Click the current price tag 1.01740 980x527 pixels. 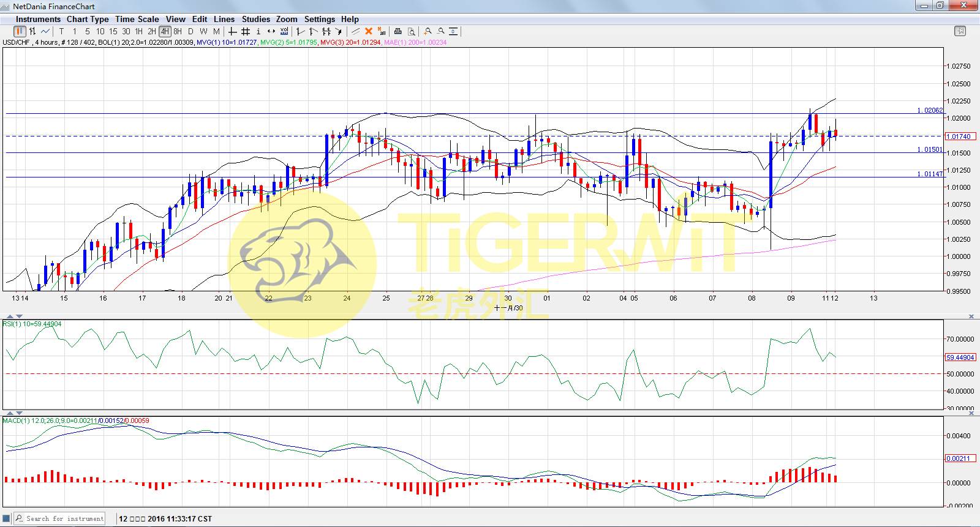[959, 136]
